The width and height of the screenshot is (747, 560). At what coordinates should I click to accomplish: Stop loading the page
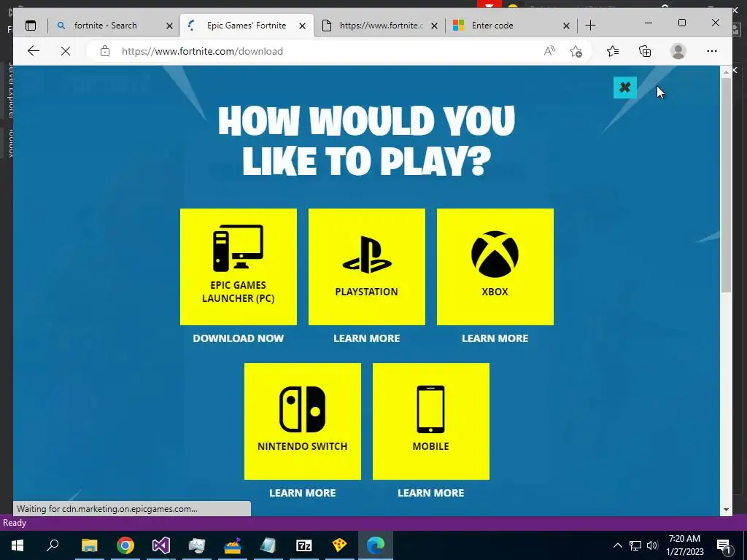point(66,51)
